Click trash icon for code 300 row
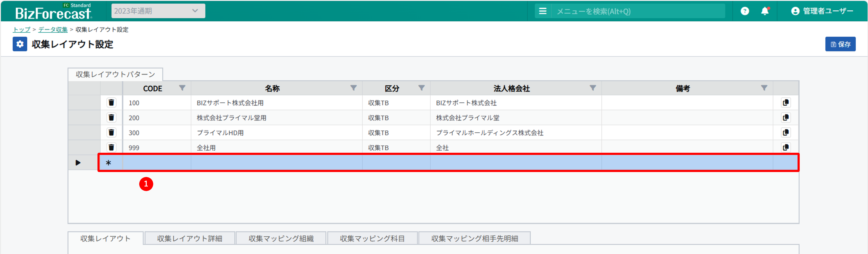 click(111, 133)
